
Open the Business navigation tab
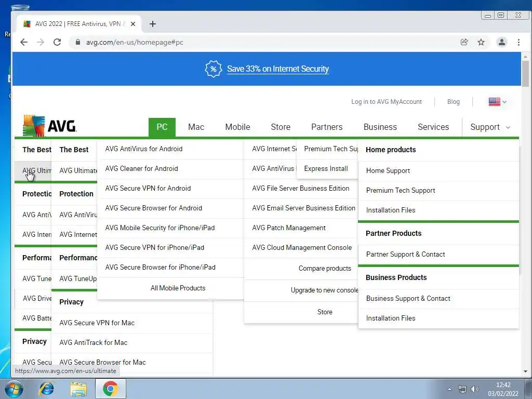click(x=380, y=127)
